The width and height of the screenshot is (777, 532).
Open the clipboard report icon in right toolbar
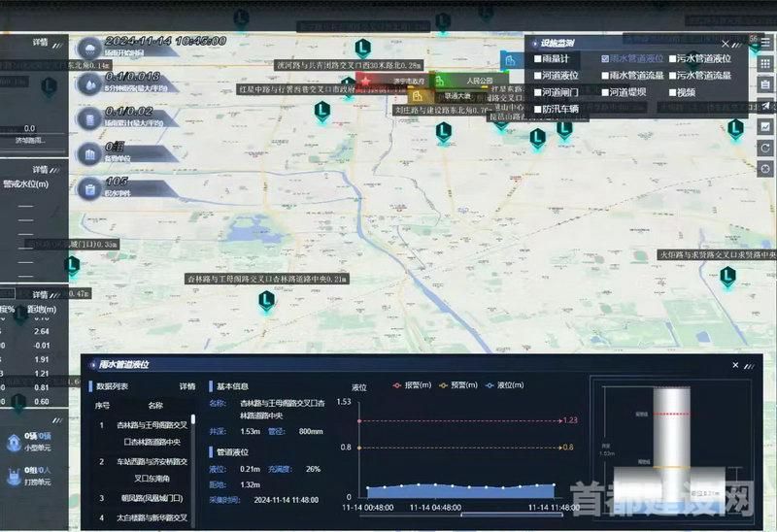click(x=764, y=84)
